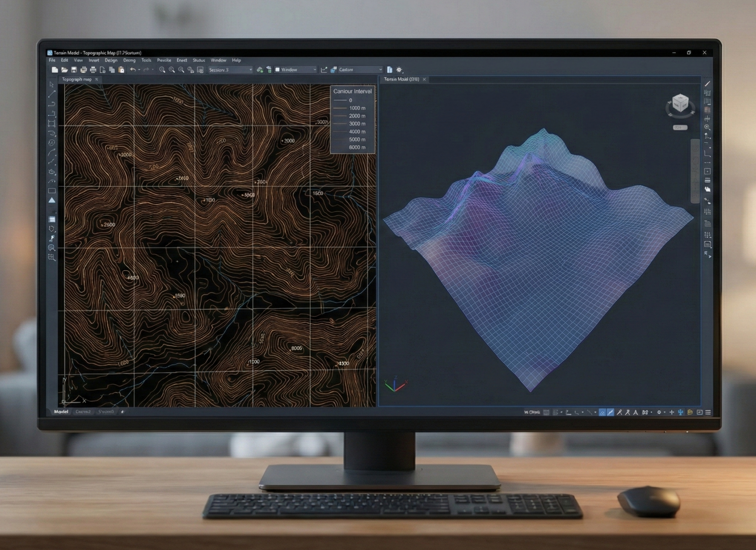The image size is (756, 550).
Task: Toggle the highlighted diagonal line button in status bar
Action: pyautogui.click(x=610, y=412)
